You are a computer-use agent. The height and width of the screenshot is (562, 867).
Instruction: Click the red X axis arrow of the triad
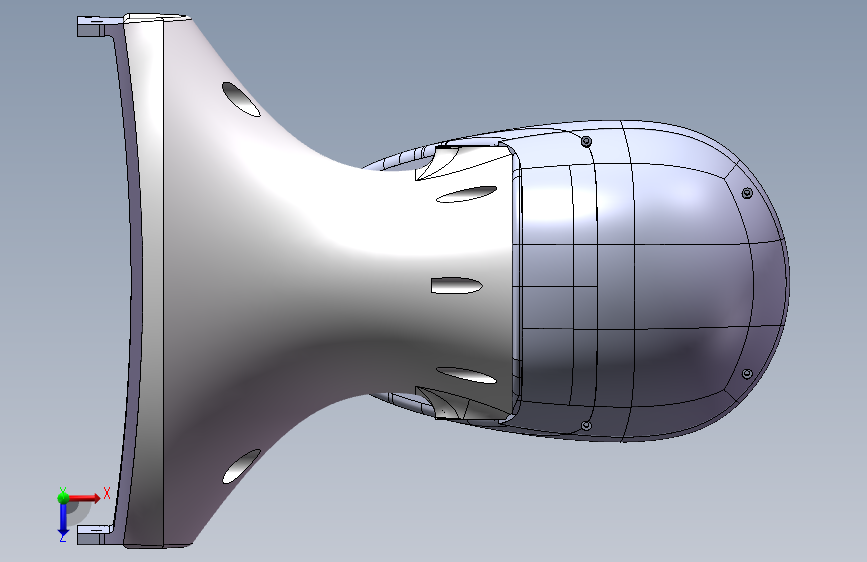[x=84, y=498]
